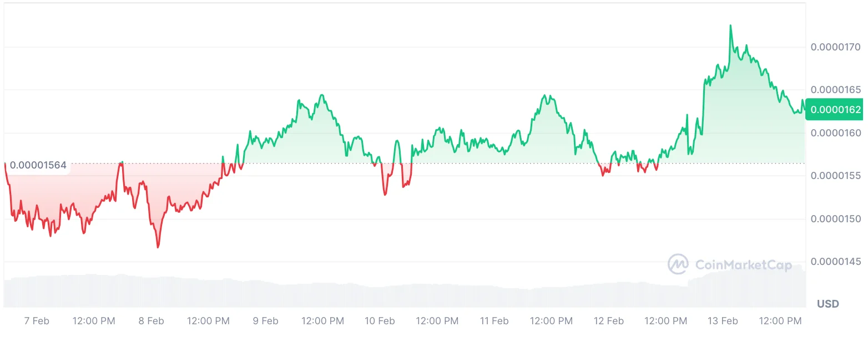Click the 0.0000150 price axis label
Image resolution: width=868 pixels, height=337 pixels.
[835, 219]
